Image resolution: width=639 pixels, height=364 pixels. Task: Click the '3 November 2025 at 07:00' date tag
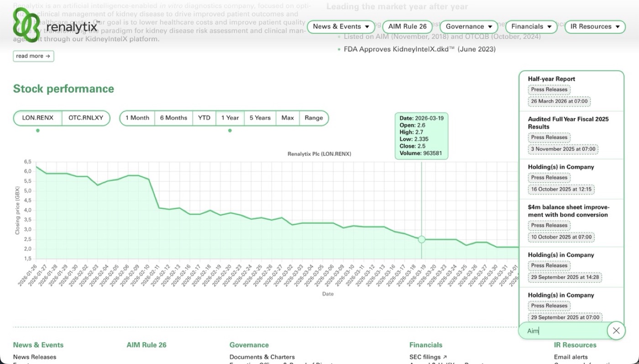(564, 149)
